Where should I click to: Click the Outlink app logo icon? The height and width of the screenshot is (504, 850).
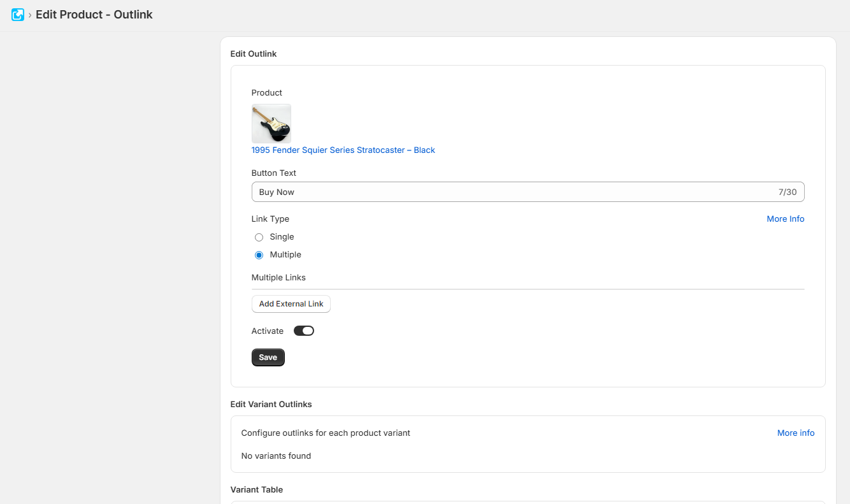click(18, 15)
